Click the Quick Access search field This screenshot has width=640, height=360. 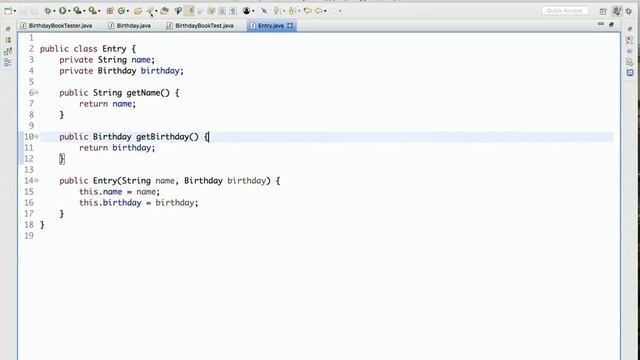pyautogui.click(x=565, y=11)
